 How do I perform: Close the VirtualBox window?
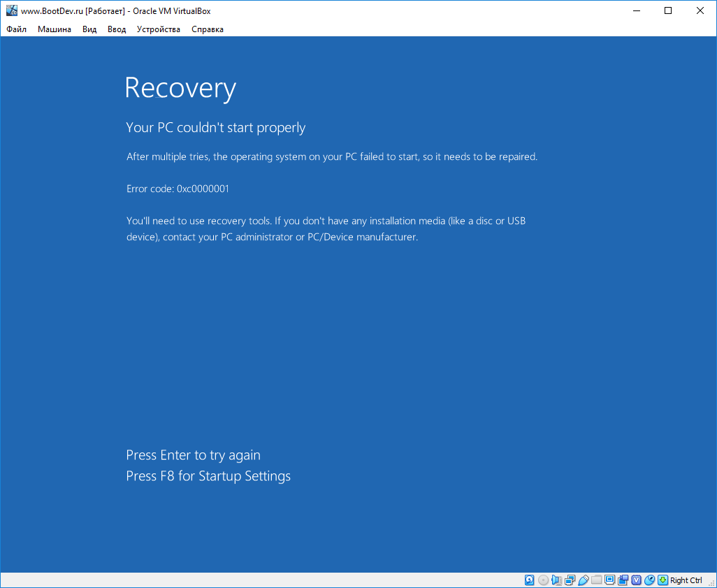[x=700, y=10]
